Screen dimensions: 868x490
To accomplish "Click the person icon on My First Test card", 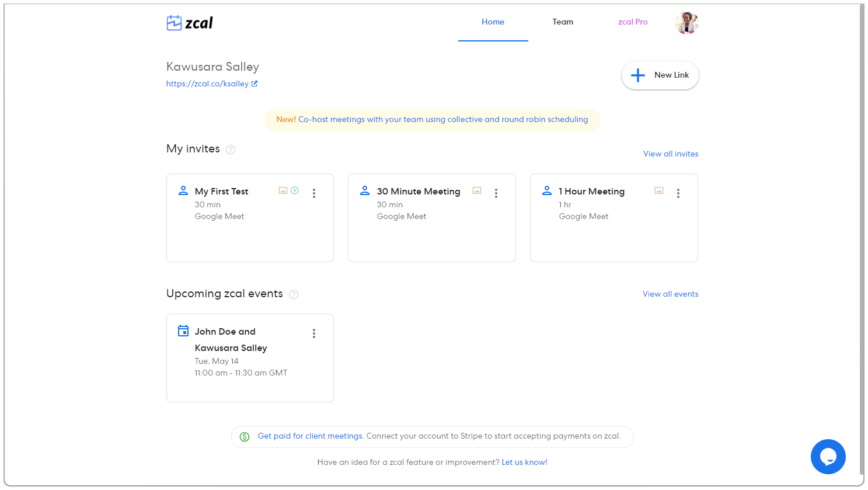I will [x=183, y=190].
